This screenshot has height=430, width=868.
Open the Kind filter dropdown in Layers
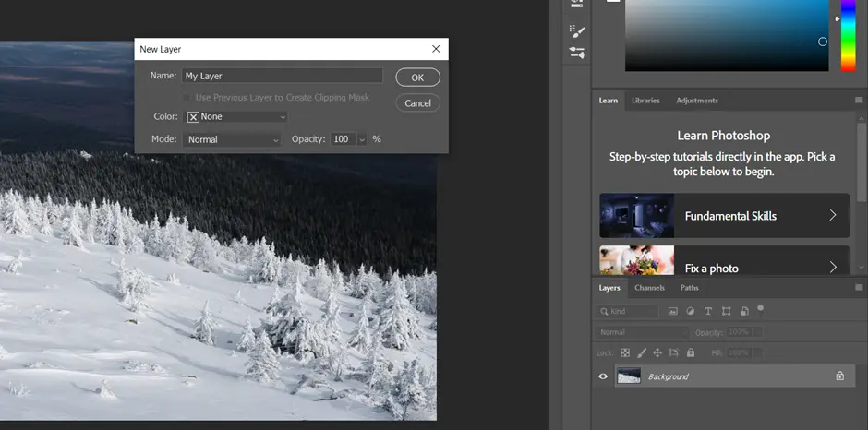click(x=628, y=312)
